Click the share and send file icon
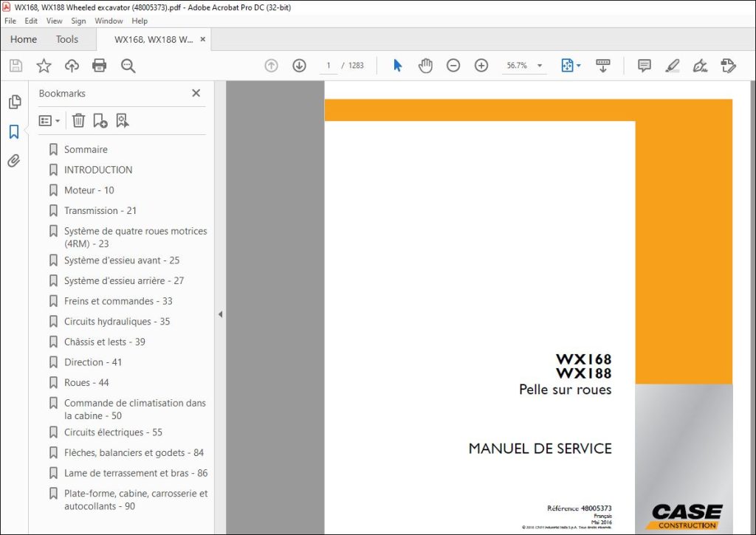 (728, 66)
